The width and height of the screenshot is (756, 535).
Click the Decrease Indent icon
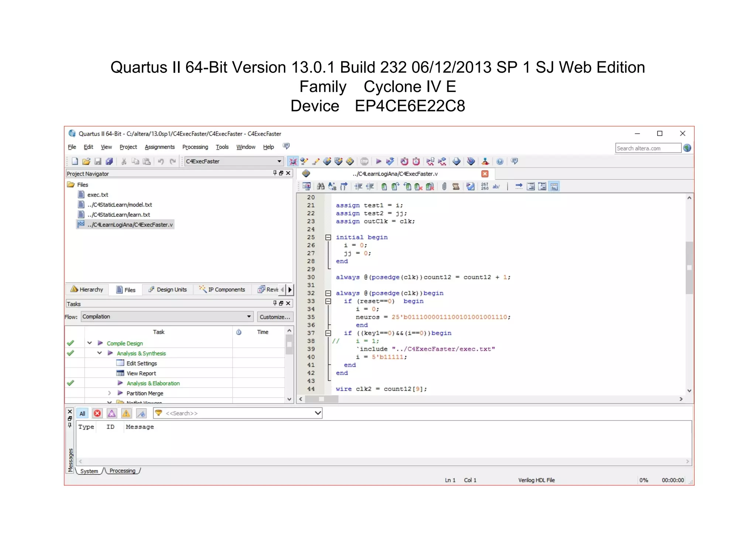point(370,186)
